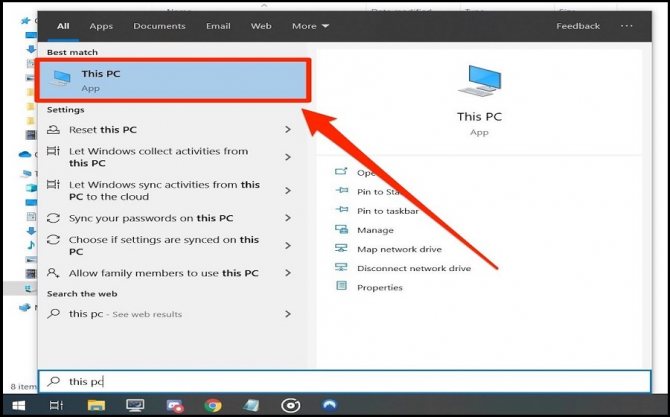Image resolution: width=670 pixels, height=417 pixels.
Task: Choose Disconnect network drive action
Action: (x=414, y=268)
